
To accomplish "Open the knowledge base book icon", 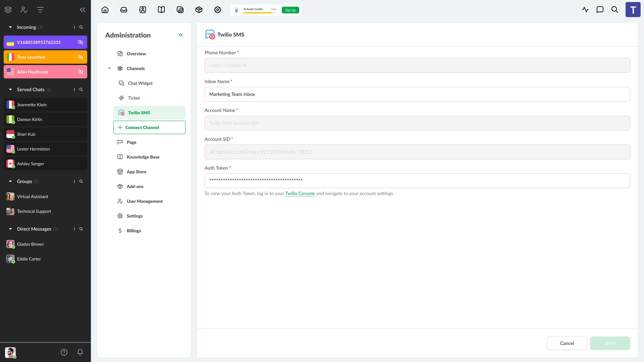I will [161, 10].
